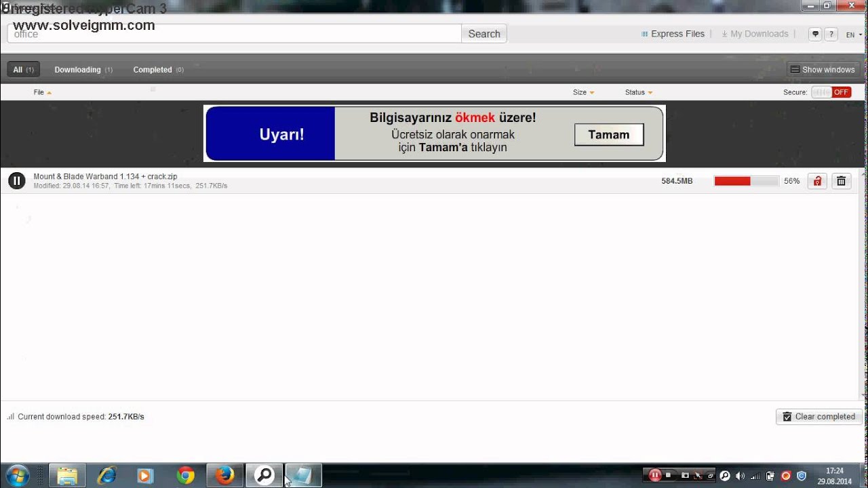Viewport: 868px width, 488px height.
Task: Click the Clear completed button
Action: click(819, 417)
